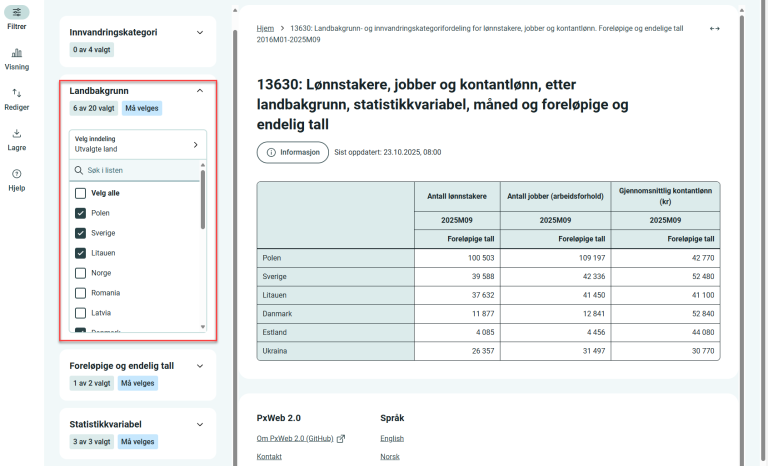Click the Antall lønnstakere column header
This screenshot has width=768, height=466.
pos(457,196)
